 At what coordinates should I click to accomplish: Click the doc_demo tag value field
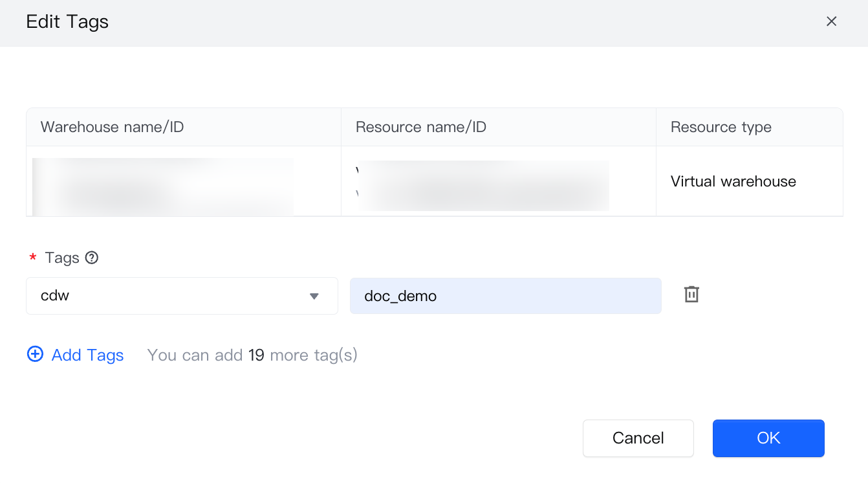click(x=505, y=296)
